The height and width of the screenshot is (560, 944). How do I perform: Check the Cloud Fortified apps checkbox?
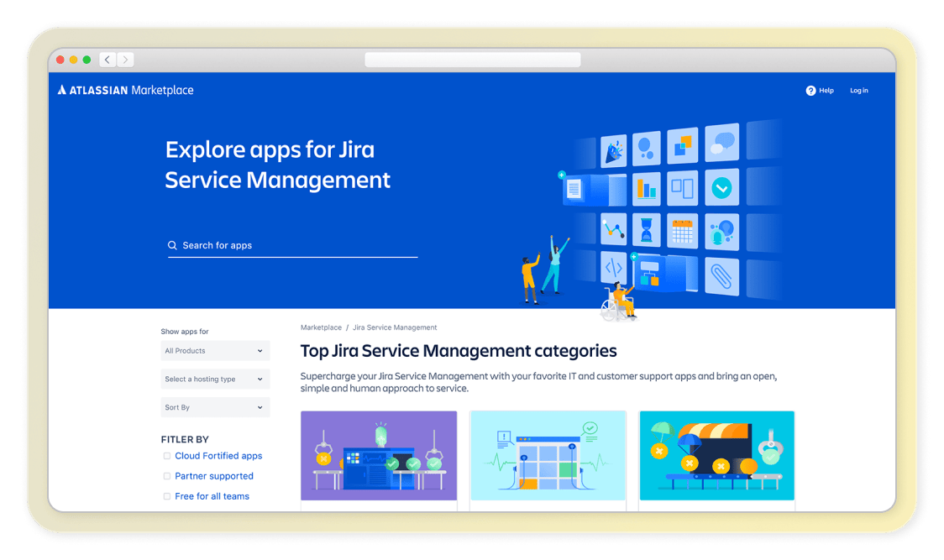(x=167, y=456)
